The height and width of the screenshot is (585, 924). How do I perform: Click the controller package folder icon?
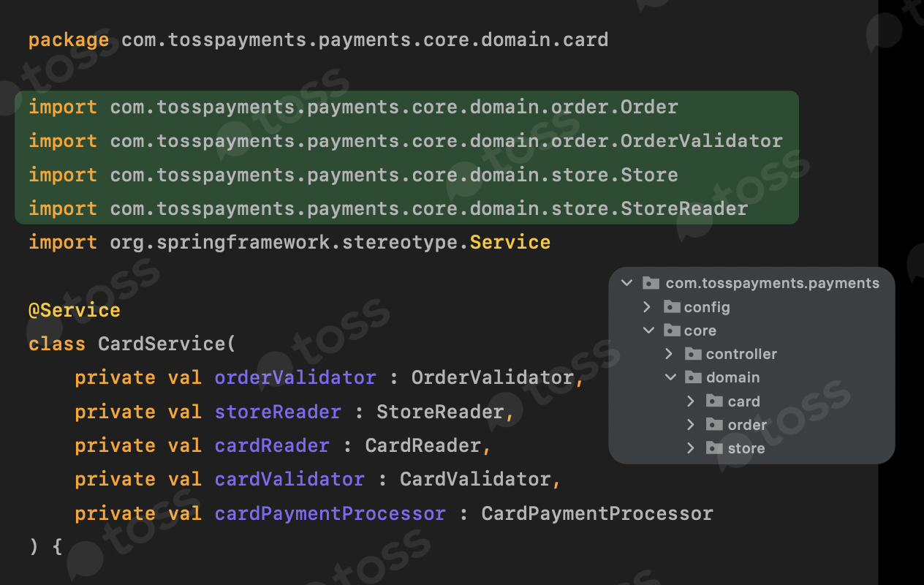click(x=693, y=354)
